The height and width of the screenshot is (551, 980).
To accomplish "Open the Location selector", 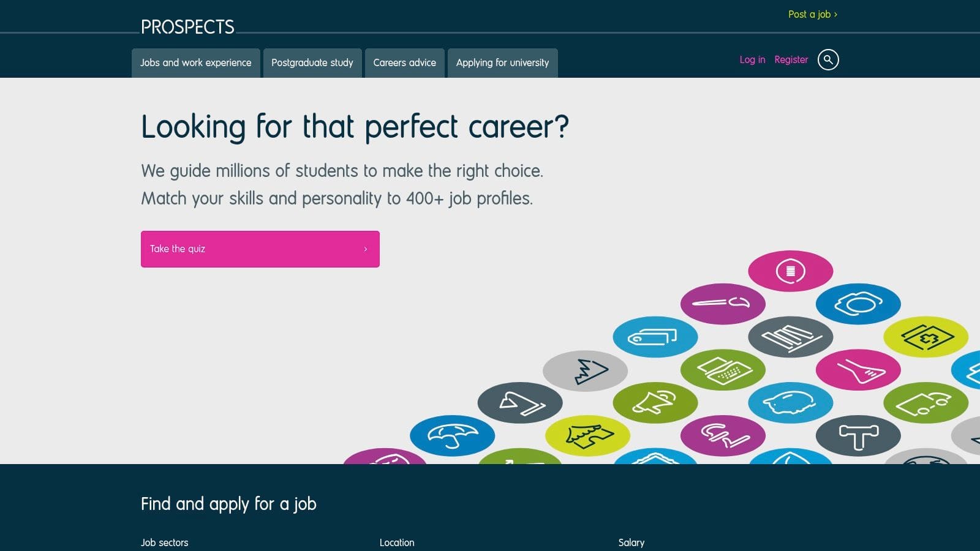I will coord(397,543).
